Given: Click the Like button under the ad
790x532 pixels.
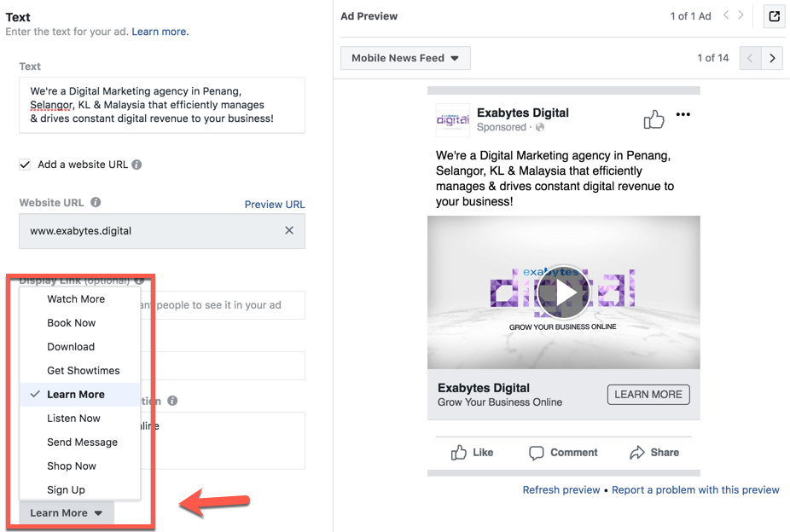Looking at the screenshot, I should pyautogui.click(x=472, y=453).
